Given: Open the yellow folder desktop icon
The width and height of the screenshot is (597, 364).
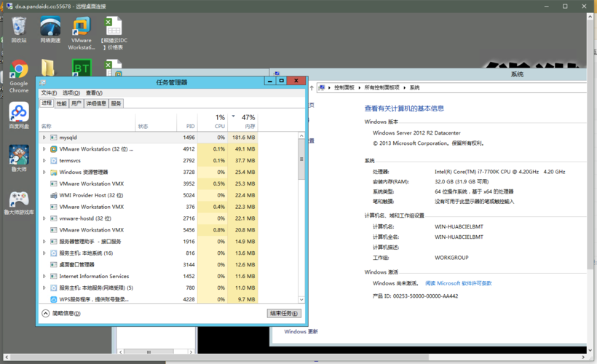Looking at the screenshot, I should (x=47, y=68).
